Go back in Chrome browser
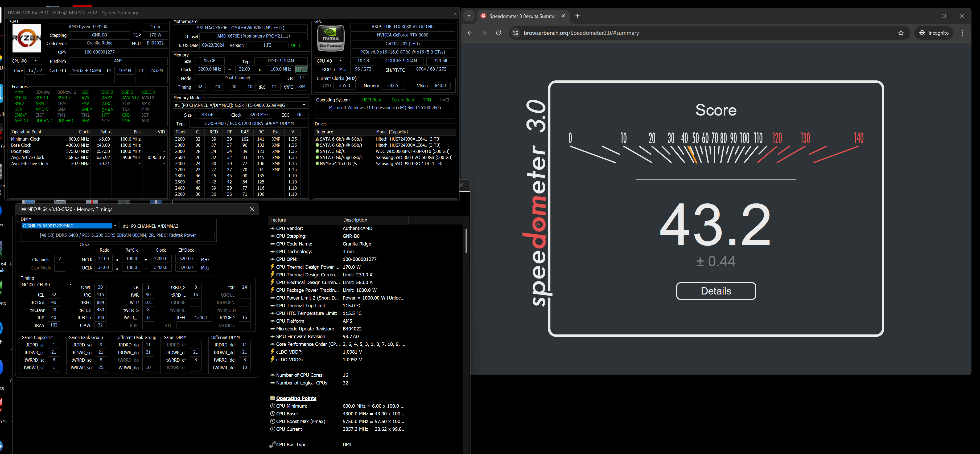 click(470, 33)
